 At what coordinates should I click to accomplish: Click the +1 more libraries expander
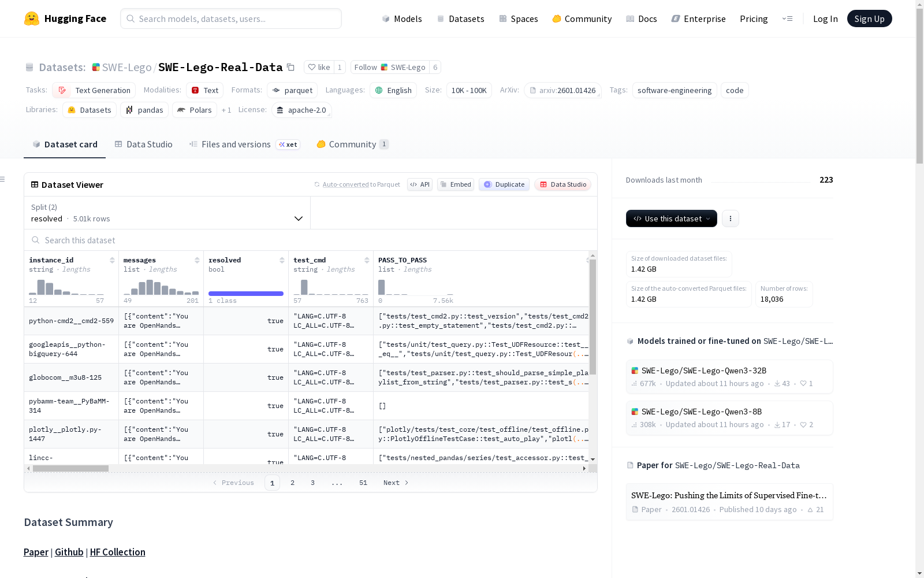click(226, 110)
